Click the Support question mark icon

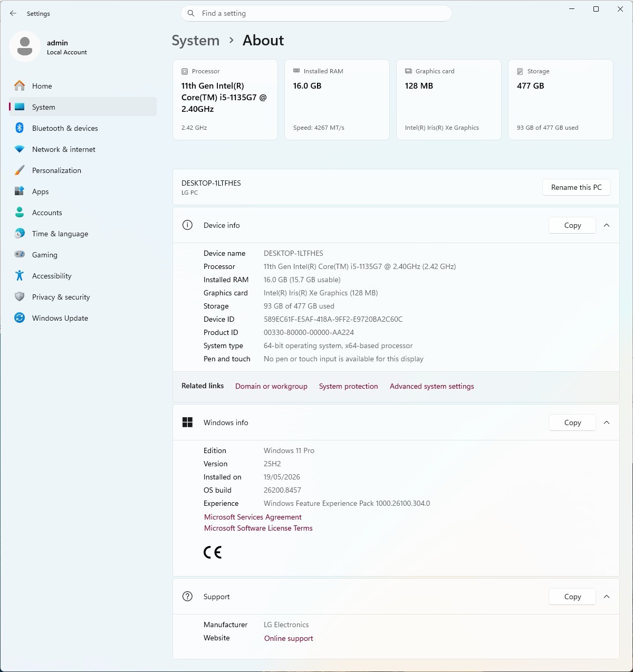tap(187, 596)
